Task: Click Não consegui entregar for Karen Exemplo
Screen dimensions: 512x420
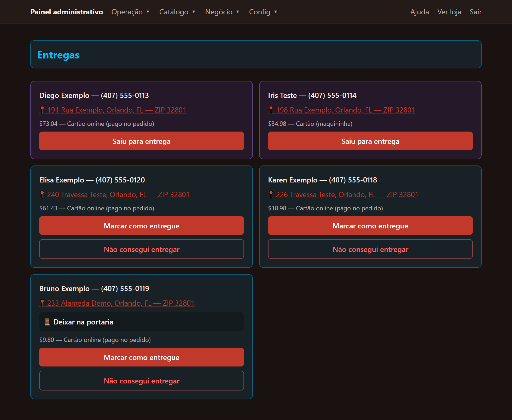Action: click(370, 249)
